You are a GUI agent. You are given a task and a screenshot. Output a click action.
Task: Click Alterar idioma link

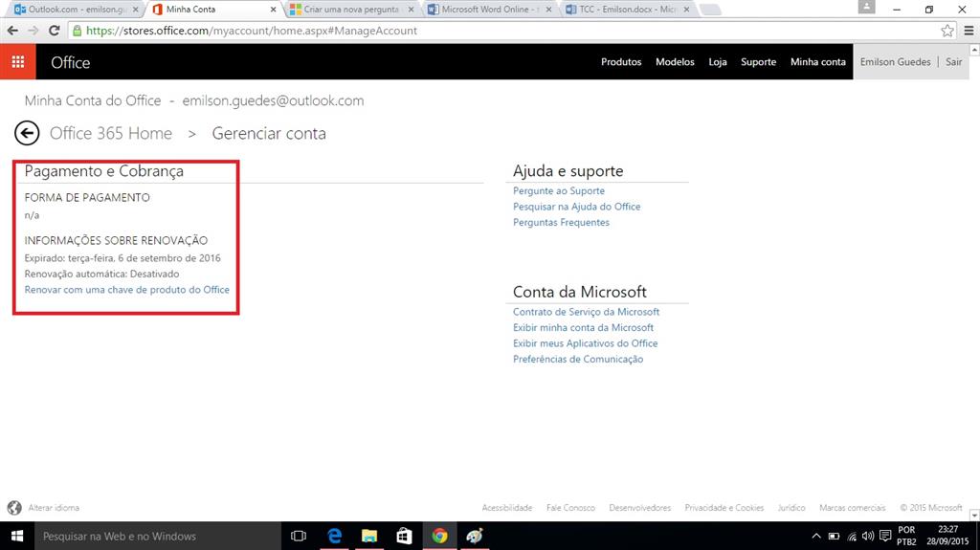coord(54,508)
